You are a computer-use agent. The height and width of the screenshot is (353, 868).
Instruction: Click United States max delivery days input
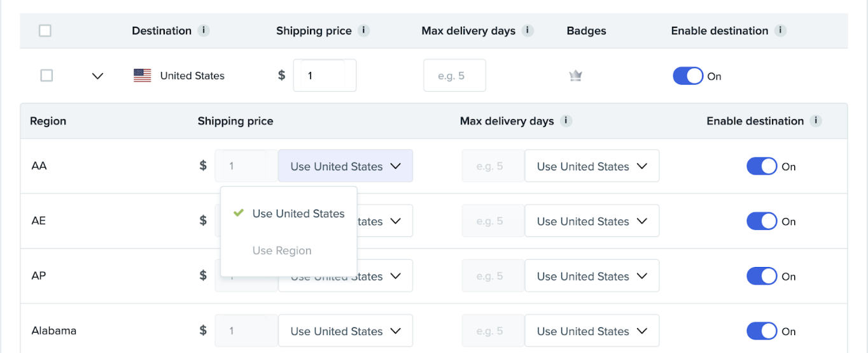click(454, 76)
